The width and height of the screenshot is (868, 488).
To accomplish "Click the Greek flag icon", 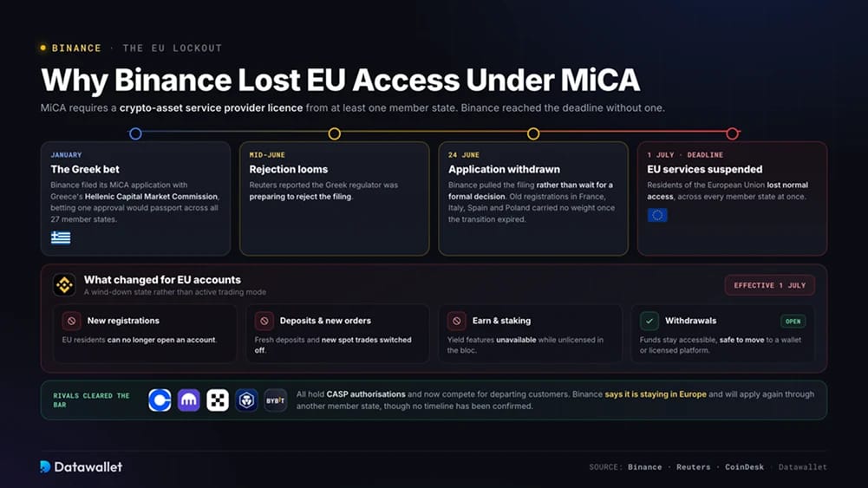I will (61, 237).
